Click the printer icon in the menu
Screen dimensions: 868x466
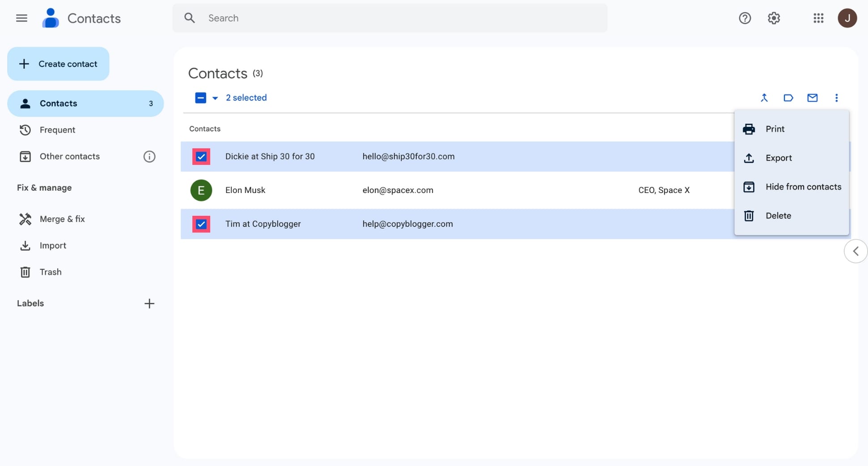coord(749,129)
